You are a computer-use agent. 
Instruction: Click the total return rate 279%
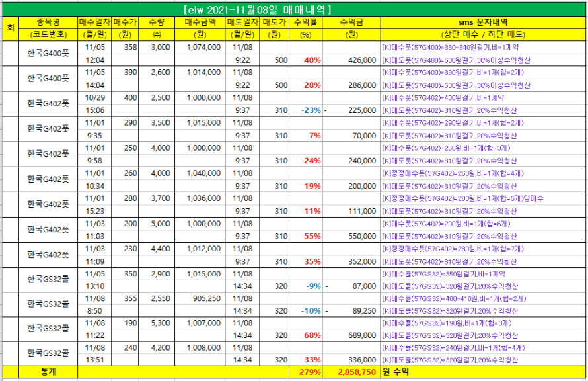(x=306, y=372)
